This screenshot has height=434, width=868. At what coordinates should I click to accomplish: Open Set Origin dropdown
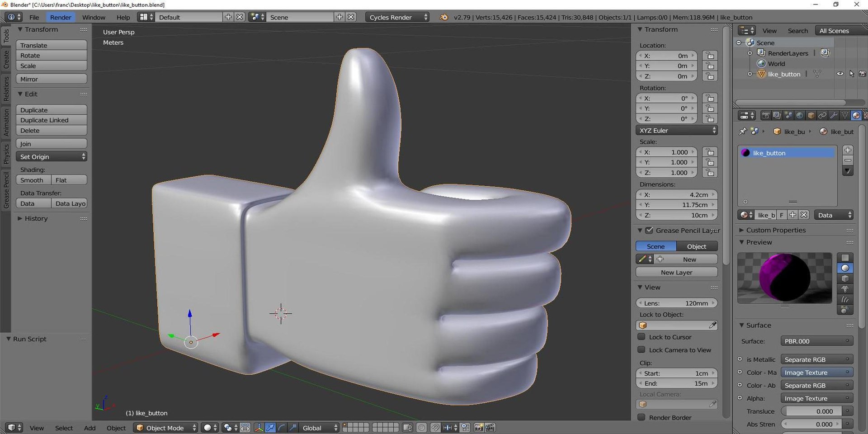51,157
